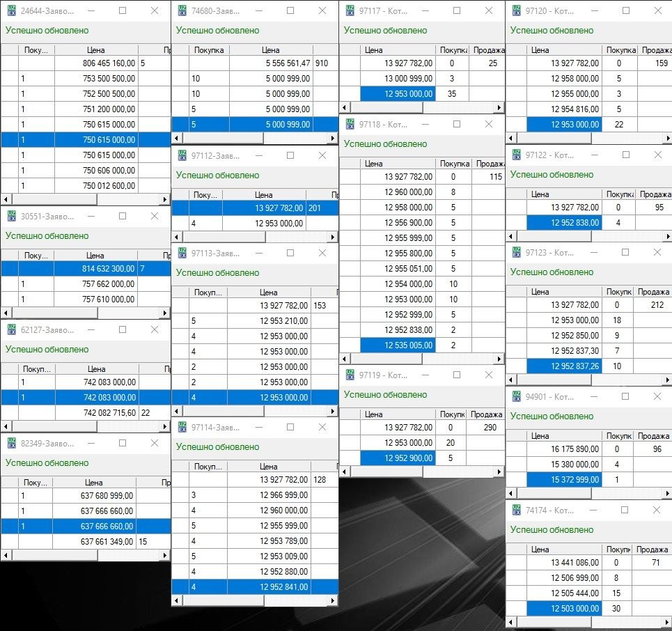Click the UZEX icon of window 30551
Screen dimensions: 672x631
pyautogui.click(x=11, y=216)
